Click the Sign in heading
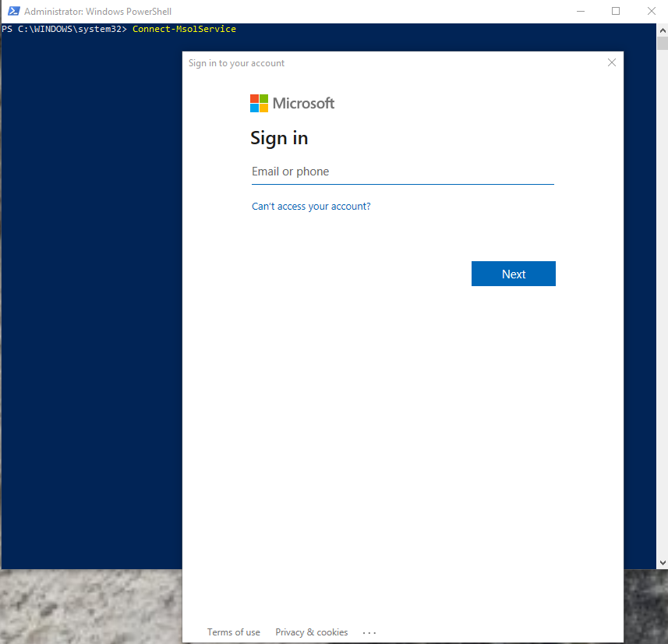The width and height of the screenshot is (668, 644). point(279,139)
